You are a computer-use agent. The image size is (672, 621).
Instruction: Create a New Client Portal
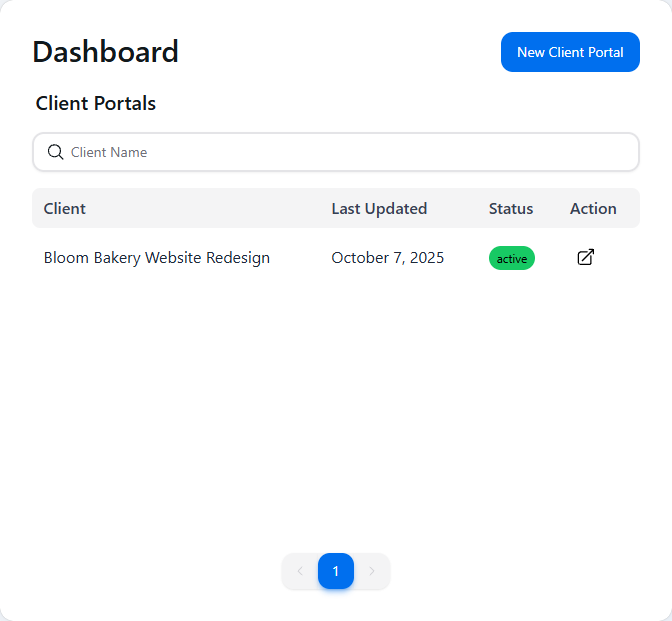570,52
